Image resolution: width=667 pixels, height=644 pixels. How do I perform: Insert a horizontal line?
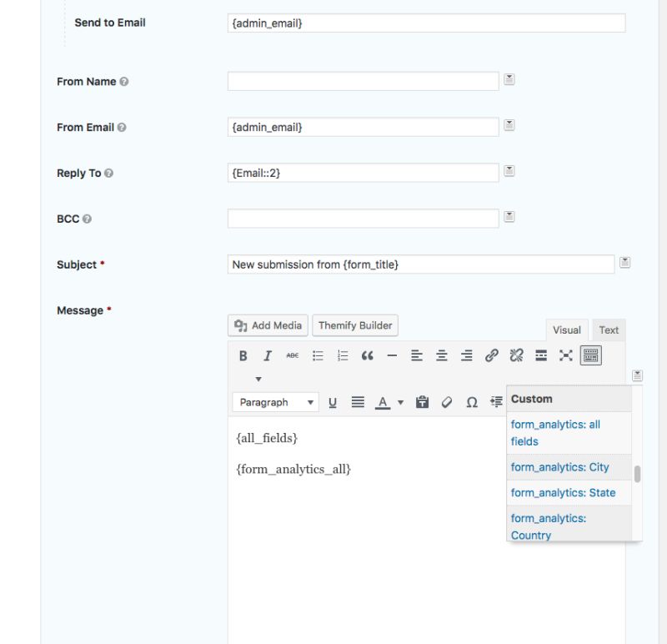click(x=392, y=355)
